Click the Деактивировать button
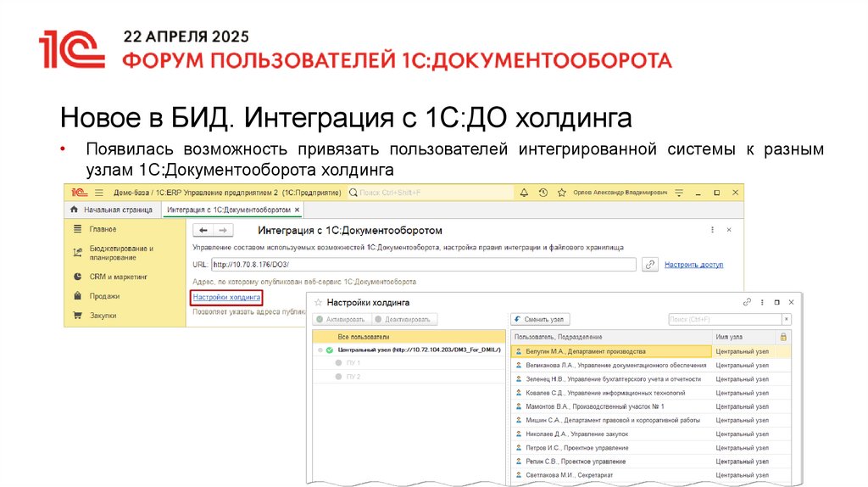Screen dimensions: 868x487 click(x=403, y=320)
